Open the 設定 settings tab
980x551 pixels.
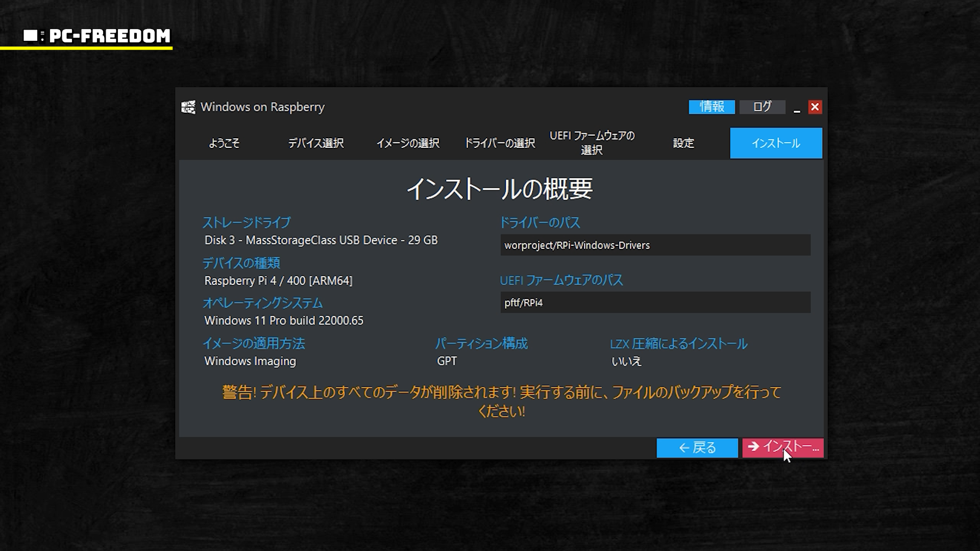[683, 143]
